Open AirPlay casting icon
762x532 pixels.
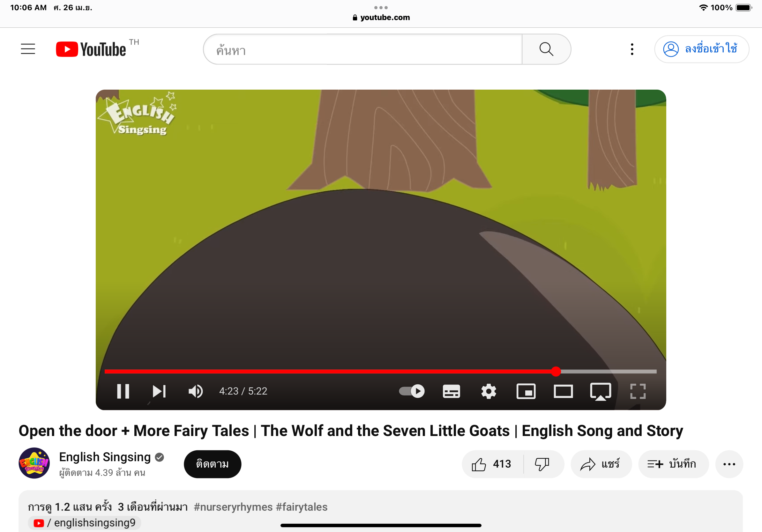point(600,391)
